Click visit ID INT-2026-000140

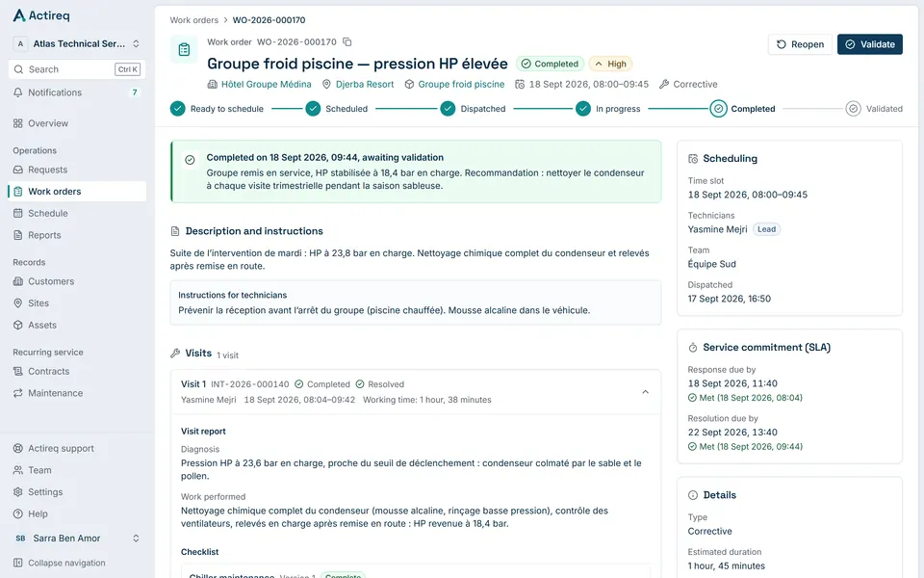pyautogui.click(x=250, y=384)
